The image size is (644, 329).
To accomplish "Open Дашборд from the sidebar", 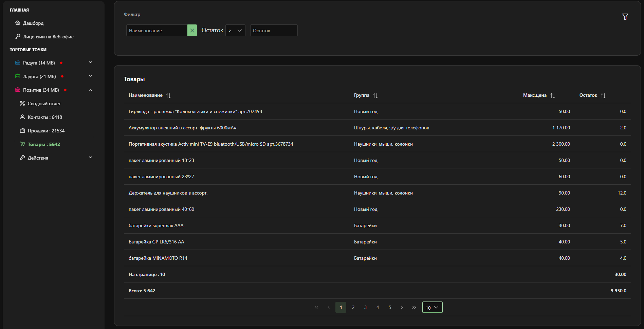I will coord(33,23).
